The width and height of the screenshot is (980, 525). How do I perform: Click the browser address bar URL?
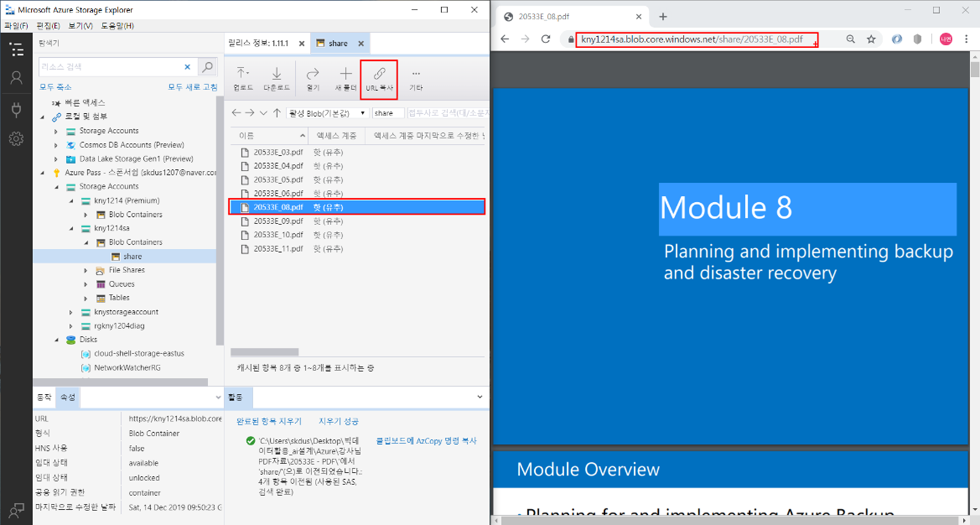691,39
